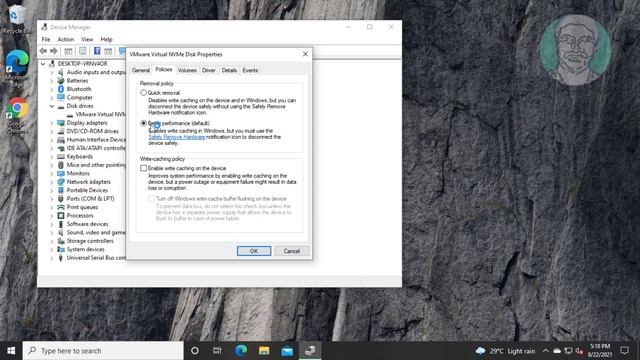The width and height of the screenshot is (640, 360).
Task: Show hidden system tray icons
Action: (546, 351)
